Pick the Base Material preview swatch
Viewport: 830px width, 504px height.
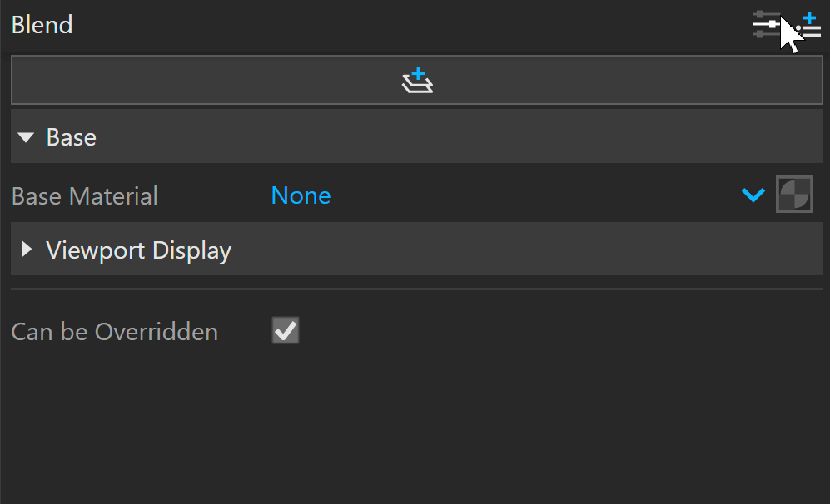[x=794, y=195]
